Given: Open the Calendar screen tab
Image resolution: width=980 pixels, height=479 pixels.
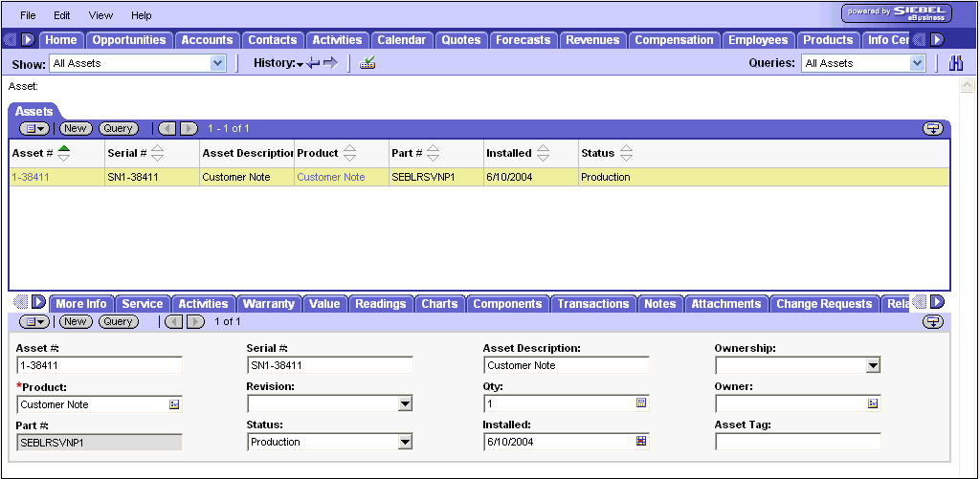Looking at the screenshot, I should tap(401, 40).
